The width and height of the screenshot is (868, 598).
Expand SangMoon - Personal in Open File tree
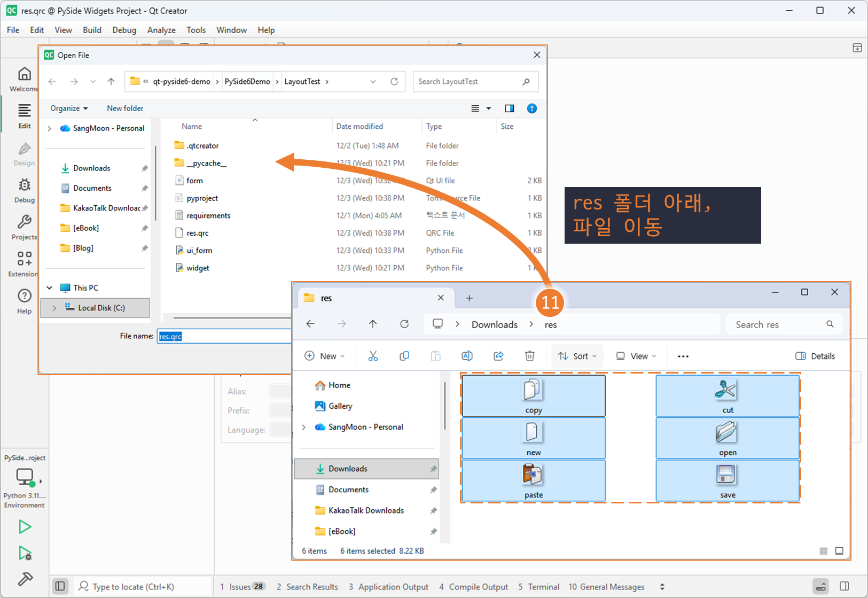pyautogui.click(x=50, y=128)
